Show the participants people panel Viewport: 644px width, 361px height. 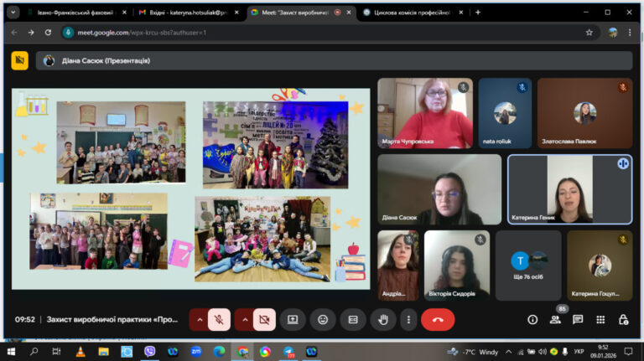tap(555, 320)
